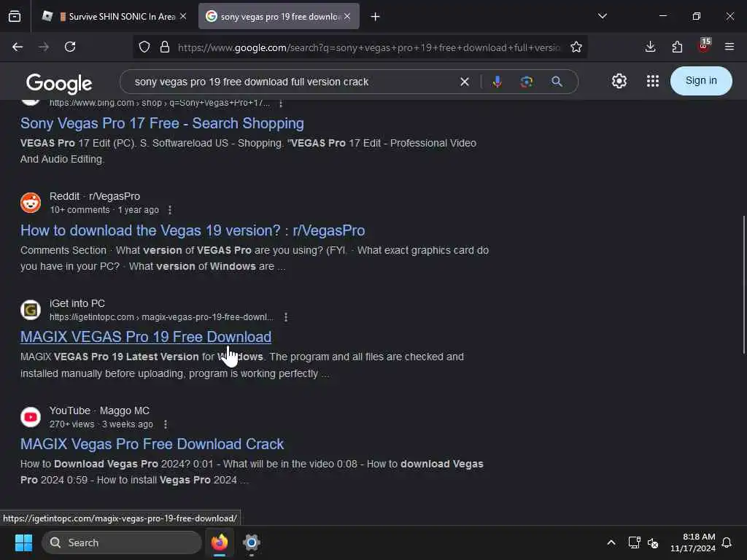This screenshot has height=560, width=747.
Task: Open tracking protection shield icon
Action: pos(144,47)
